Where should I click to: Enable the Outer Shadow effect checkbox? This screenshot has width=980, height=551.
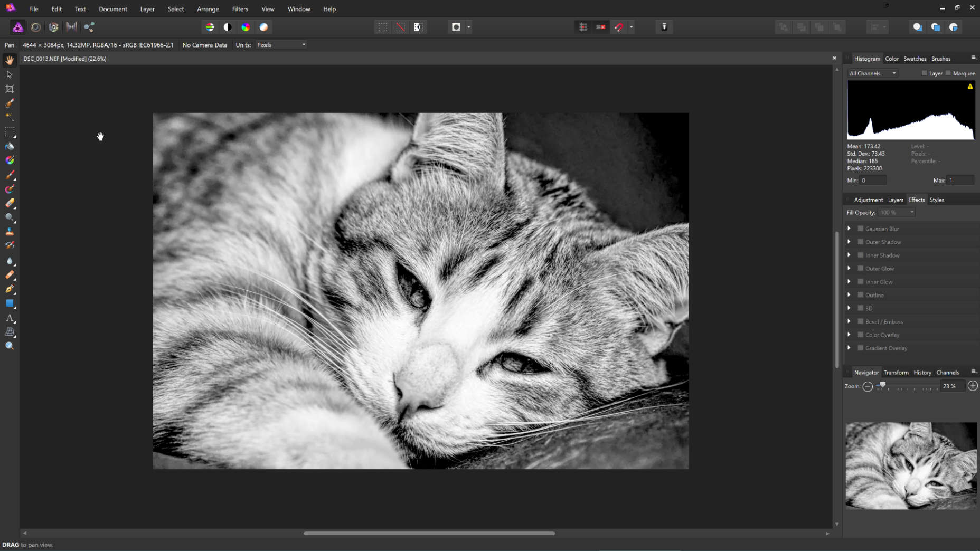(861, 242)
